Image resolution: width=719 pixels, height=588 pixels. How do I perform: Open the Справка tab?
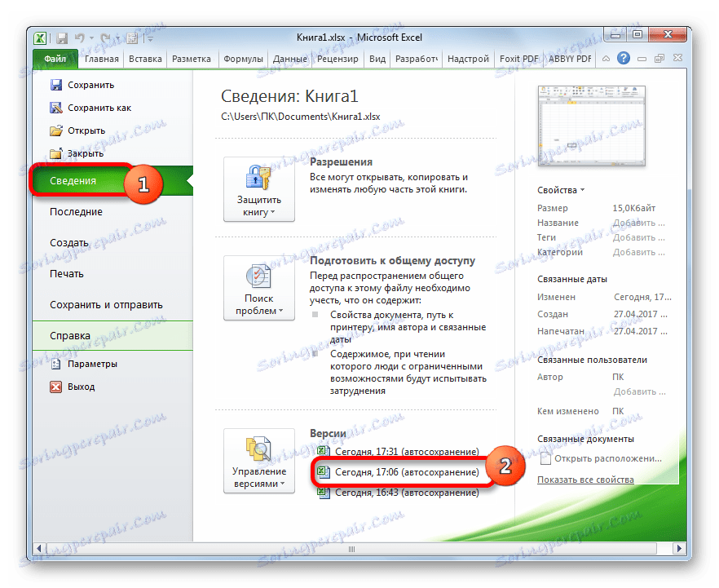tap(112, 336)
